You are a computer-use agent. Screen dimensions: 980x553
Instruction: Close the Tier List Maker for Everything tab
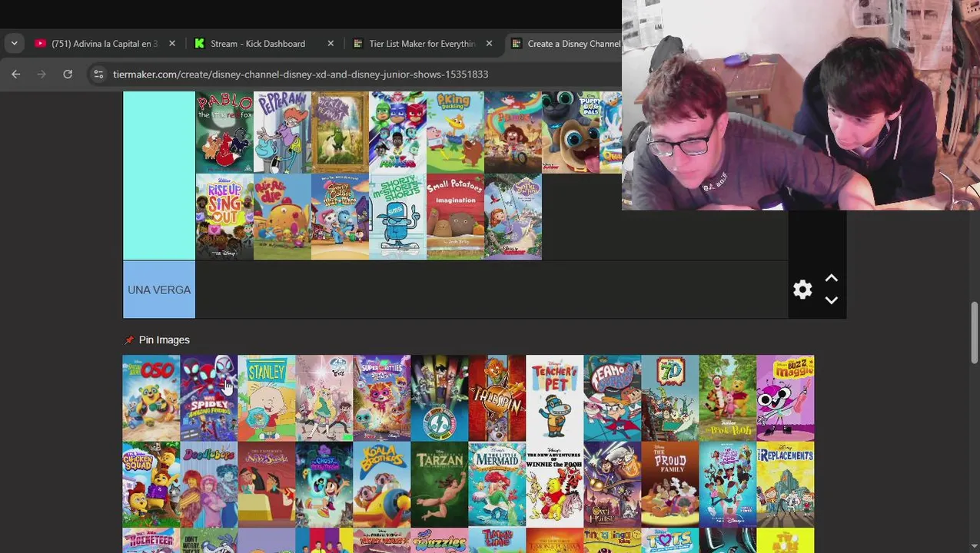(489, 44)
